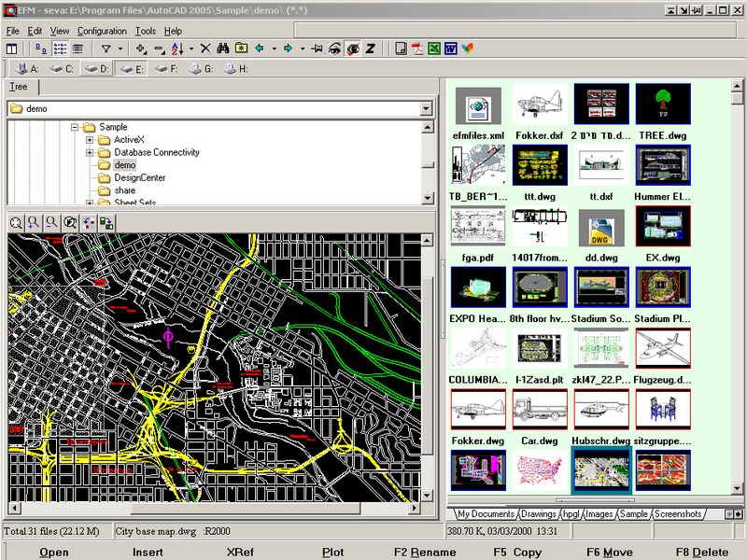Select drive E:
747x560 pixels.
tap(132, 69)
